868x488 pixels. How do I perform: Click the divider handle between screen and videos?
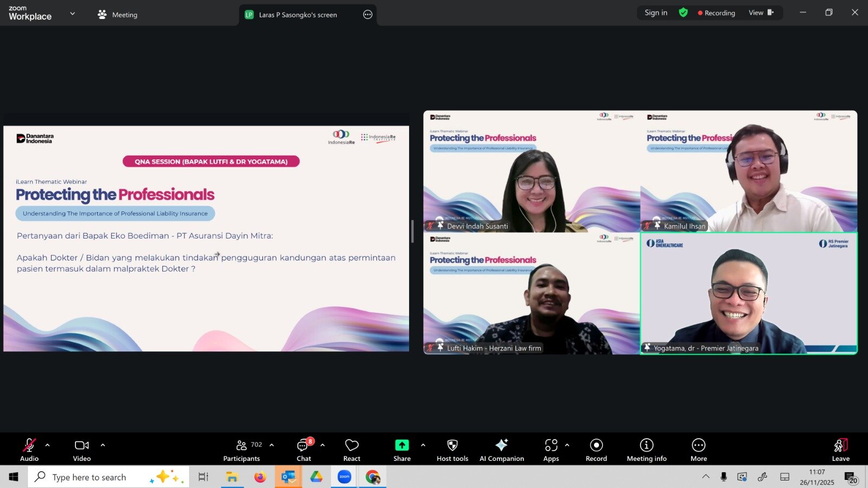[x=412, y=232]
